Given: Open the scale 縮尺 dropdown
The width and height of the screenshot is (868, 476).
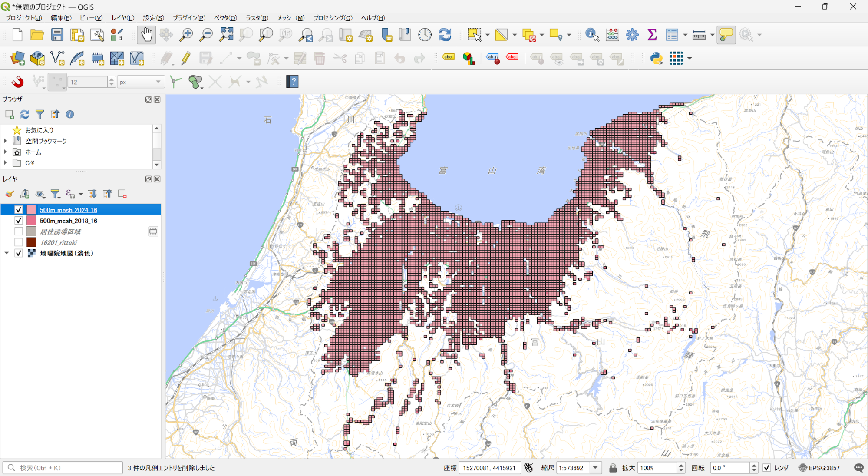Looking at the screenshot, I should pyautogui.click(x=595, y=468).
